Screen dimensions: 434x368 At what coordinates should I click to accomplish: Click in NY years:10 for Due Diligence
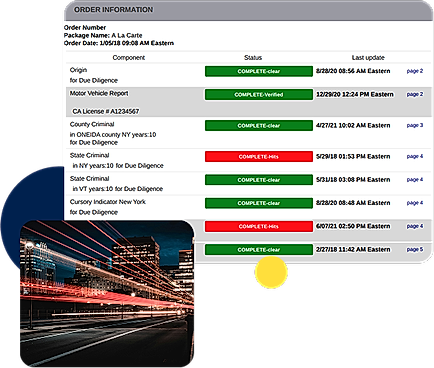[x=118, y=166]
